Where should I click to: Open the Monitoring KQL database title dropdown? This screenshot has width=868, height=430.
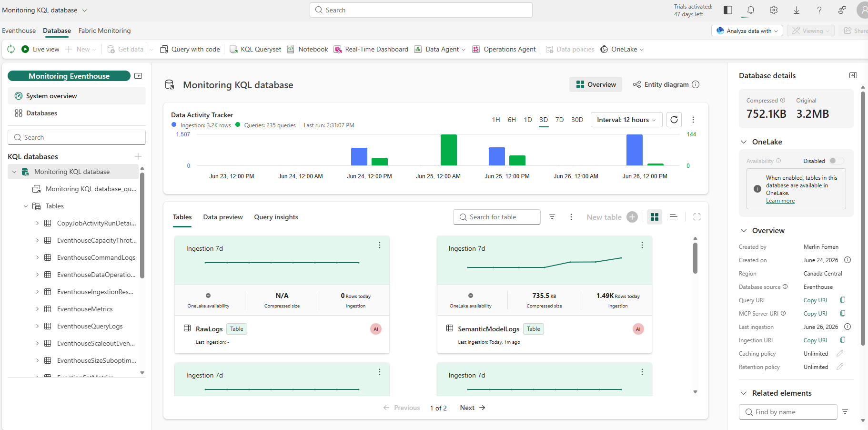pos(45,10)
